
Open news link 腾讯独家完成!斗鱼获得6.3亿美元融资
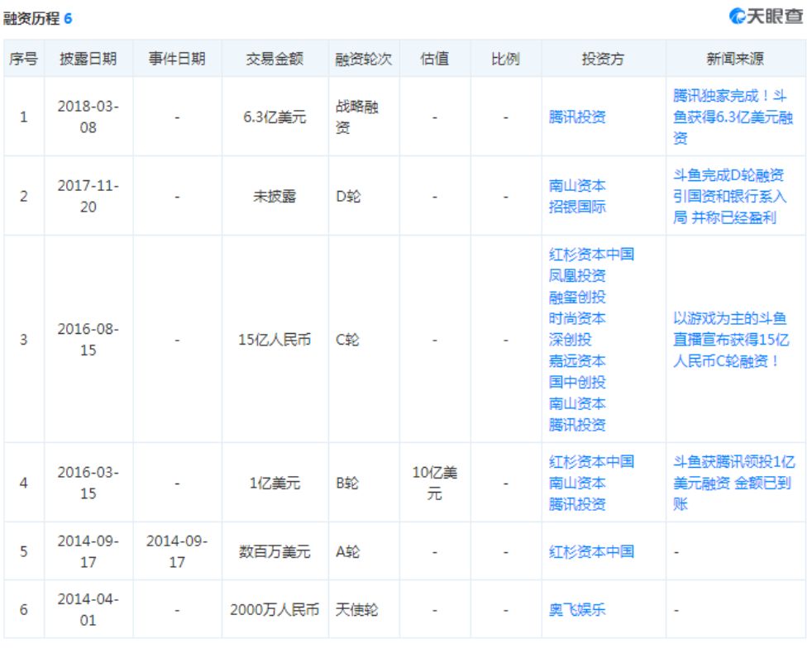(733, 117)
